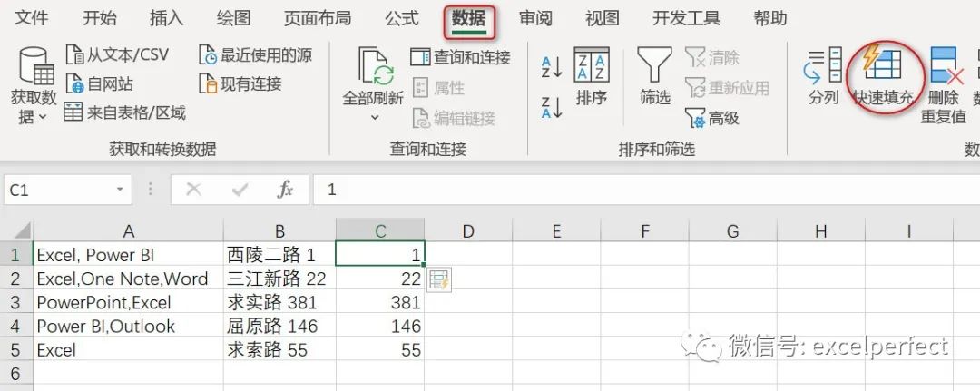This screenshot has width=980, height=391.
Task: Click into the formula bar showing 1
Action: (646, 190)
